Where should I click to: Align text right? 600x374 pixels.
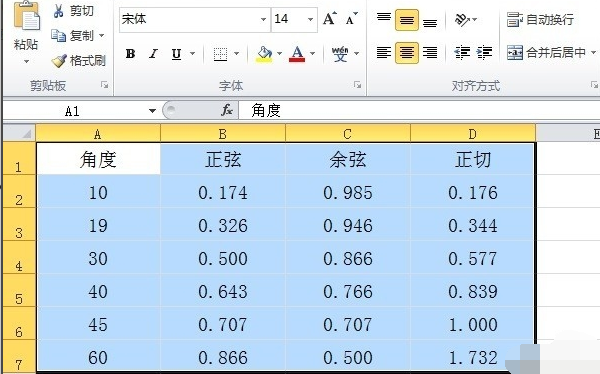430,52
